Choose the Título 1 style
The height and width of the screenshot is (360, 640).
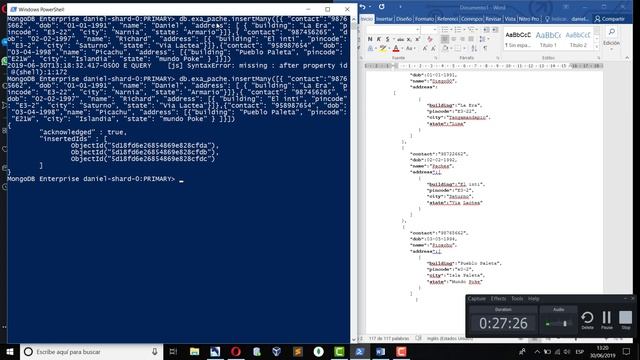click(x=548, y=39)
